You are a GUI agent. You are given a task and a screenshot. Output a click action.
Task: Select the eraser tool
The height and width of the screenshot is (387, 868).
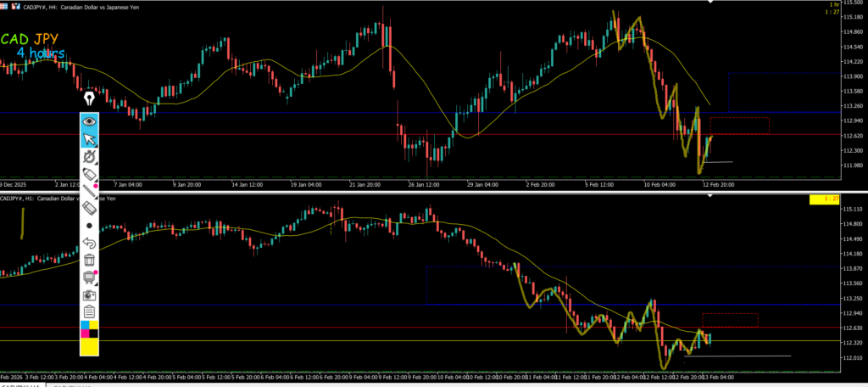pyautogui.click(x=89, y=208)
